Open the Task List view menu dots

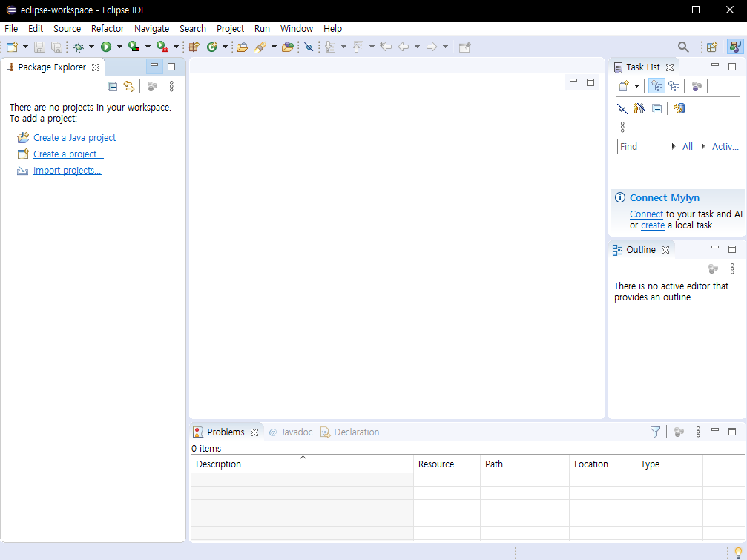coord(622,127)
